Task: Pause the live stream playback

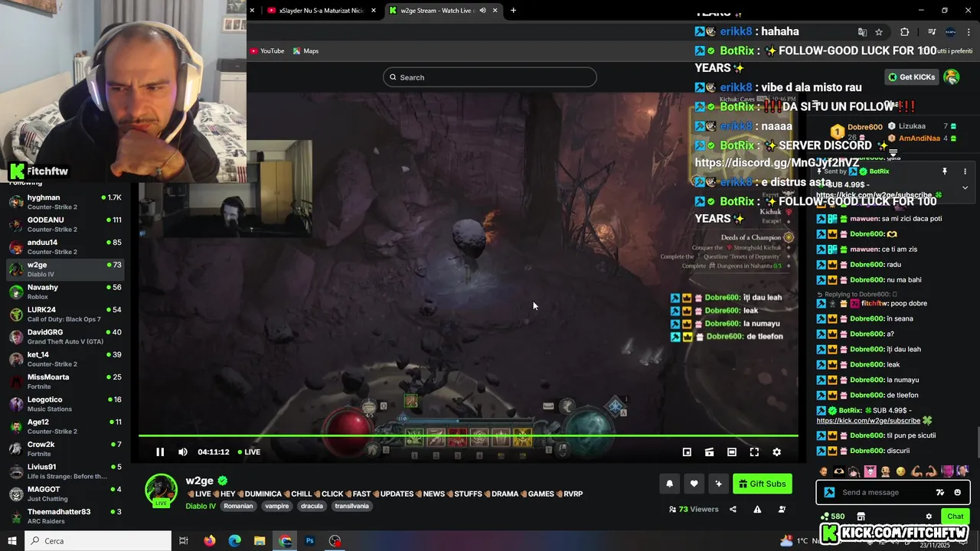Action: 160,452
